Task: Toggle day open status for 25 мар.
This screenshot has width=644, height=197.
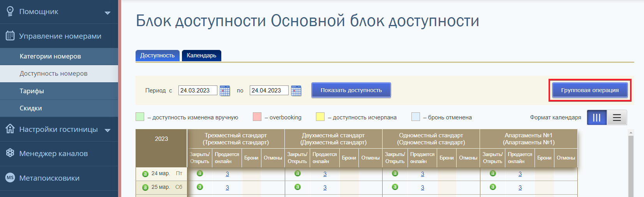Action: [145, 188]
